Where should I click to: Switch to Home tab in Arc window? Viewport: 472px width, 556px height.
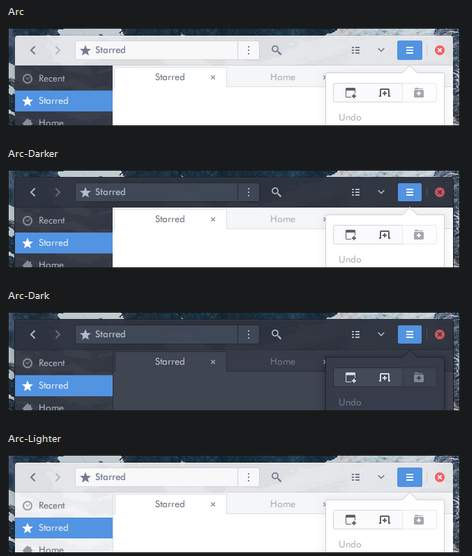click(x=283, y=77)
